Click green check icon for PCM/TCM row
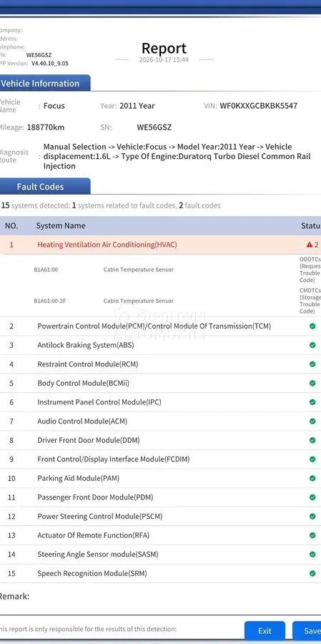Viewport: 321px width, 644px height. tap(312, 326)
